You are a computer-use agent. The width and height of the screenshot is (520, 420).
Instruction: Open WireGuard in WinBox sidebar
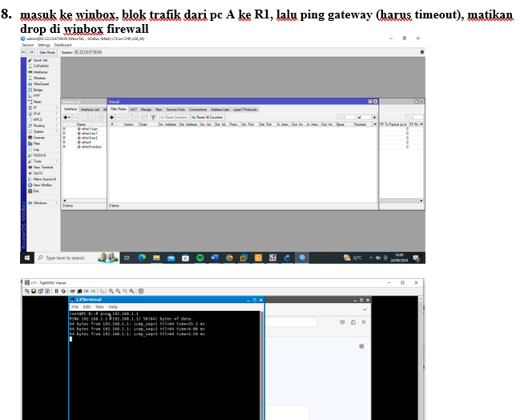click(x=38, y=84)
